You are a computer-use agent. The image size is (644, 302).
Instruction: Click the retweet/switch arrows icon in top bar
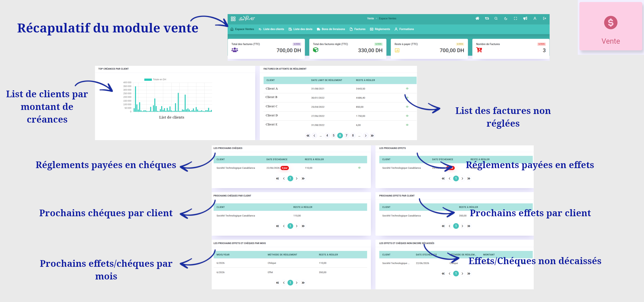click(x=487, y=18)
